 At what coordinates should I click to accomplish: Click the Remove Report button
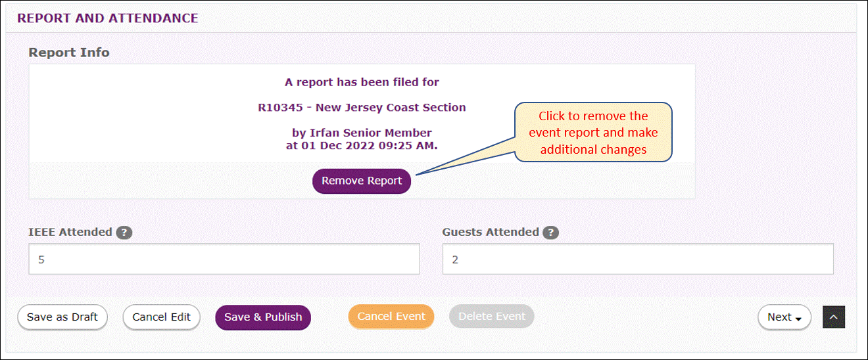click(362, 181)
